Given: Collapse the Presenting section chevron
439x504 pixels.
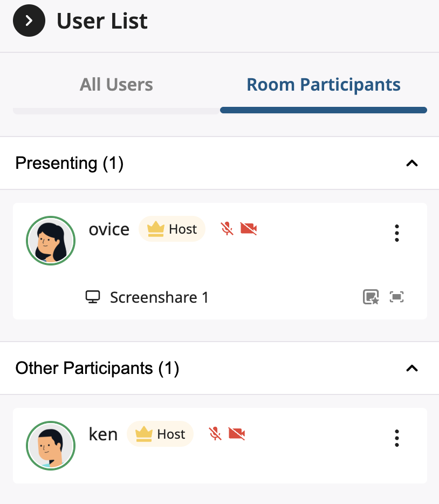Looking at the screenshot, I should coord(411,163).
